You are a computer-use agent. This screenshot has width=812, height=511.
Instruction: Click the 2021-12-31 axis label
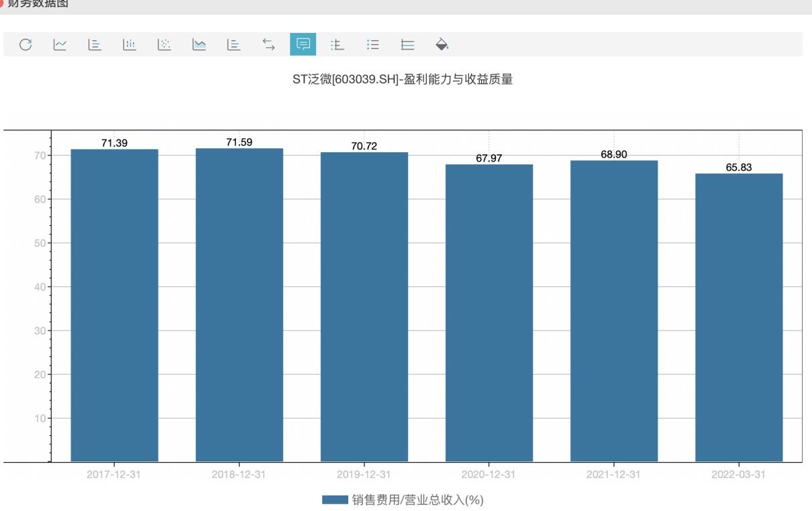(x=613, y=474)
